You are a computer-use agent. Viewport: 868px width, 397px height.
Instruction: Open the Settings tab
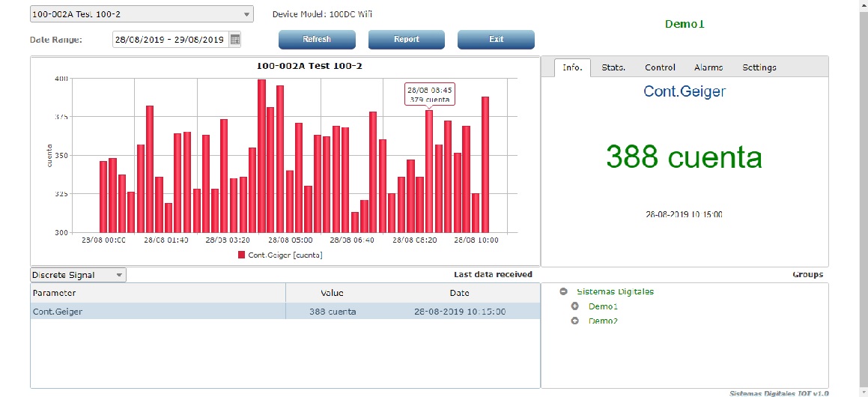(x=759, y=67)
